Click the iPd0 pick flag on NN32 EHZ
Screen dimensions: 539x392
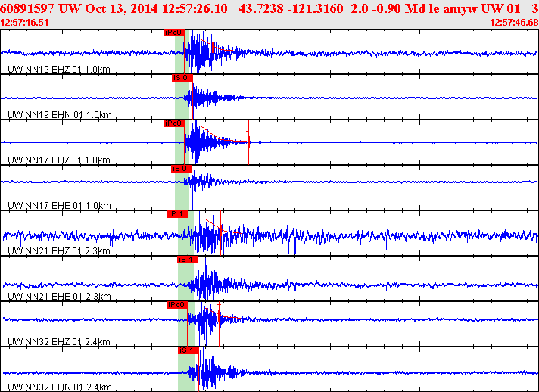(x=177, y=305)
